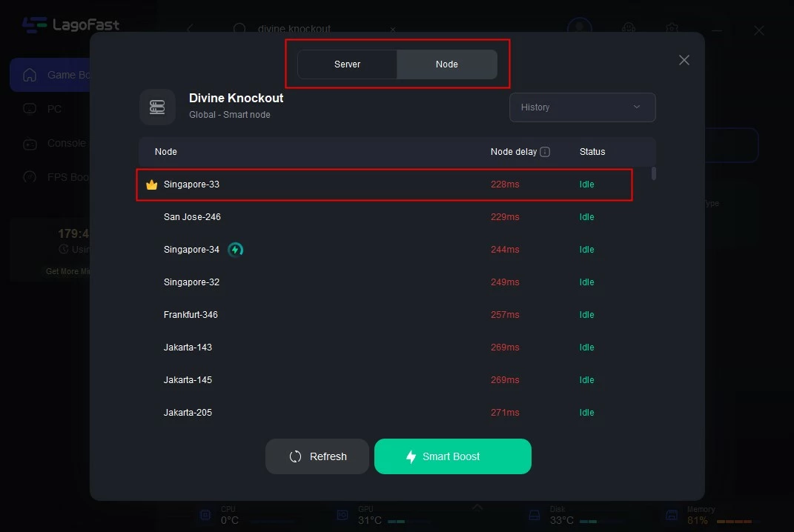This screenshot has width=794, height=532.
Task: Select the Node tab
Action: click(446, 64)
